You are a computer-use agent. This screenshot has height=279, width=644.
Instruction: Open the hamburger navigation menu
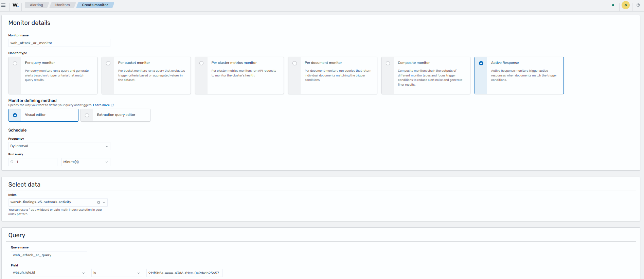[x=3, y=5]
